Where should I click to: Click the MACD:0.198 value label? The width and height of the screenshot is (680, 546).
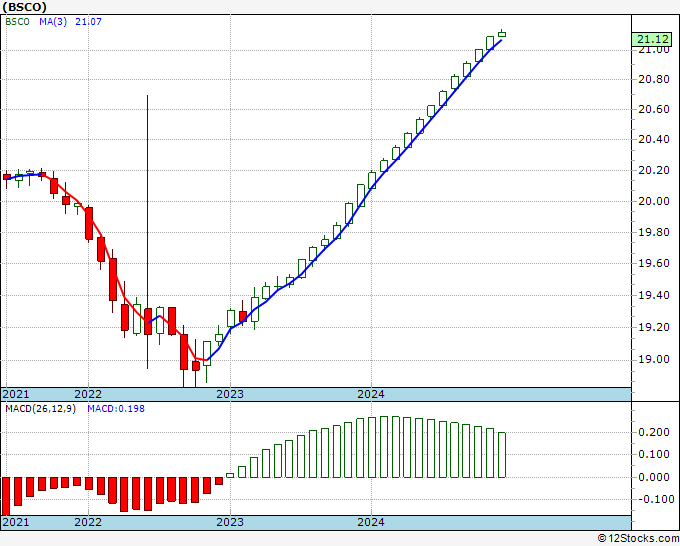[x=116, y=409]
